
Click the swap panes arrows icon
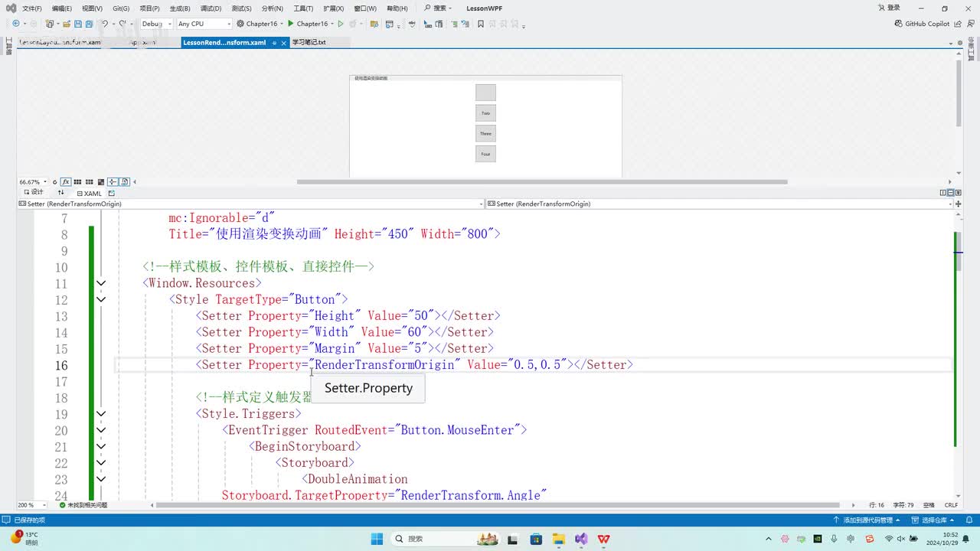[61, 193]
